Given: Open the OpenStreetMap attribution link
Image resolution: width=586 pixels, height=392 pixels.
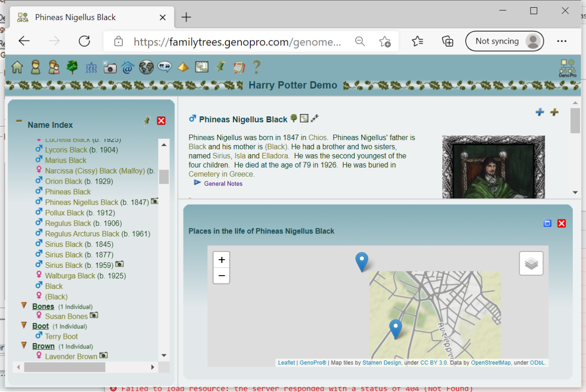Looking at the screenshot, I should (491, 363).
